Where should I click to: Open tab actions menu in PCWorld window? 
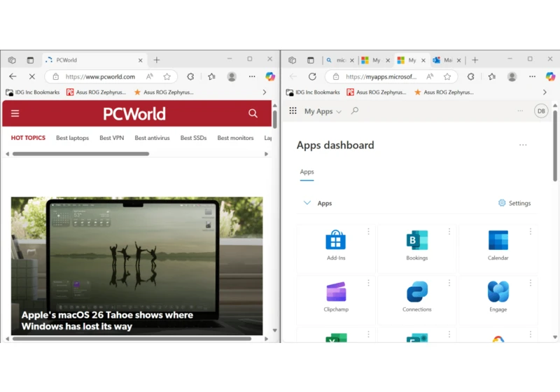(x=30, y=60)
